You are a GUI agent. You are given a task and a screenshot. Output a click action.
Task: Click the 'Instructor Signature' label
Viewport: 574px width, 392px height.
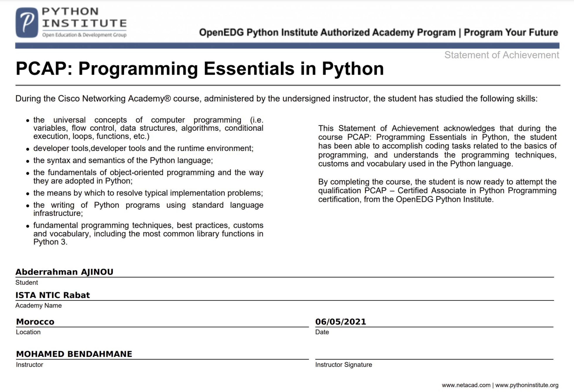[344, 365]
